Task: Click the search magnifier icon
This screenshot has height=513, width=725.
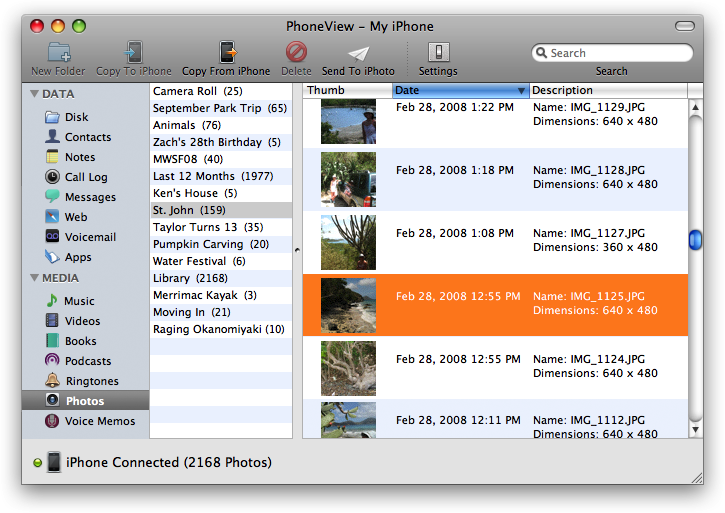Action: [x=541, y=53]
